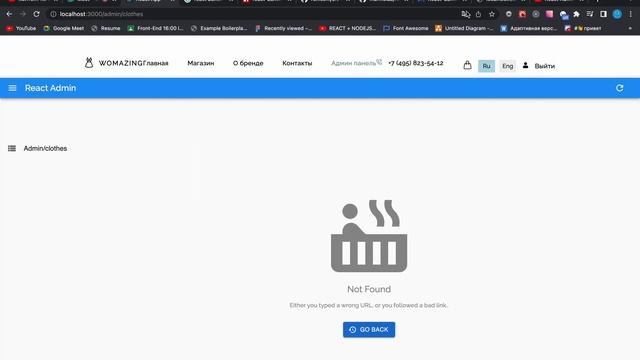Viewport: 640px width, 360px height.
Task: Open the shopping bag cart icon
Action: (x=467, y=65)
